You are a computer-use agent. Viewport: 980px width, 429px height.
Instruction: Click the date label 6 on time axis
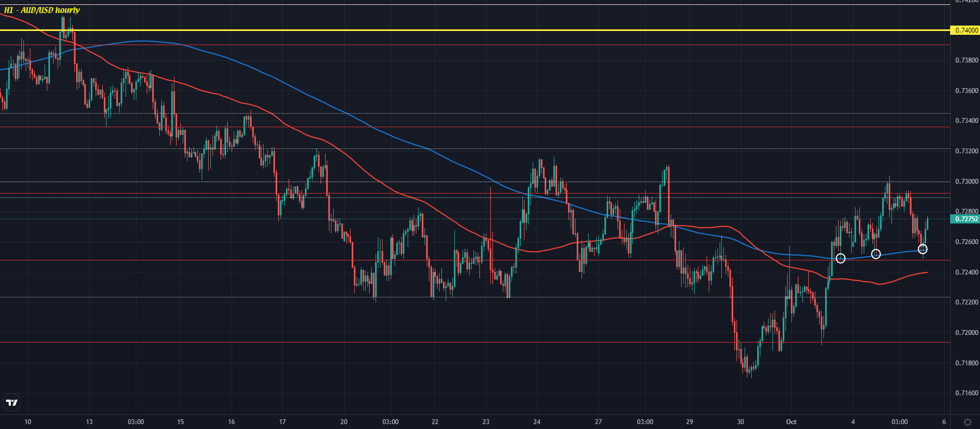click(x=944, y=422)
